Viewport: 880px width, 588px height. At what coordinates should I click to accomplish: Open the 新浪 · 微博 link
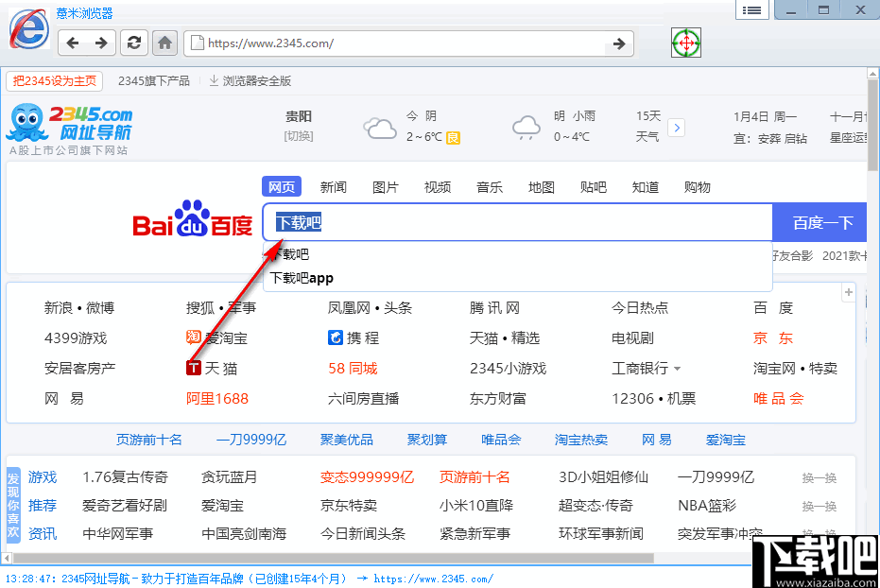click(x=79, y=307)
